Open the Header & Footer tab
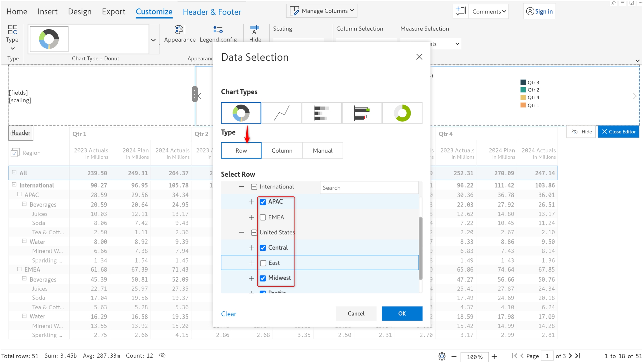Image resolution: width=644 pixels, height=364 pixels. point(212,12)
